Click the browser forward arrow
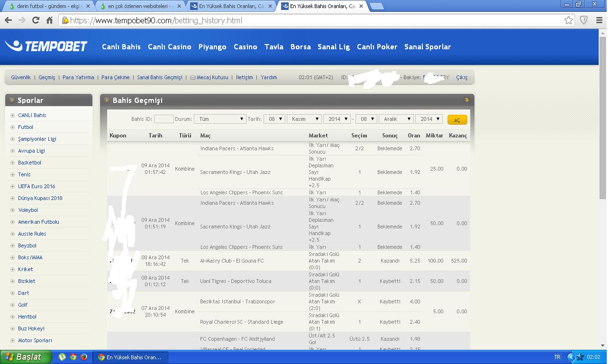The height and width of the screenshot is (364, 611). tap(22, 20)
